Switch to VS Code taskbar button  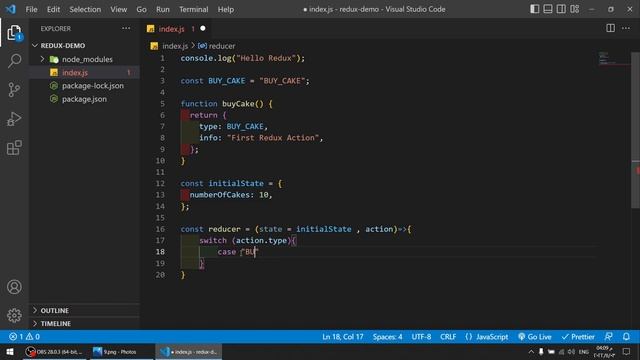point(189,351)
